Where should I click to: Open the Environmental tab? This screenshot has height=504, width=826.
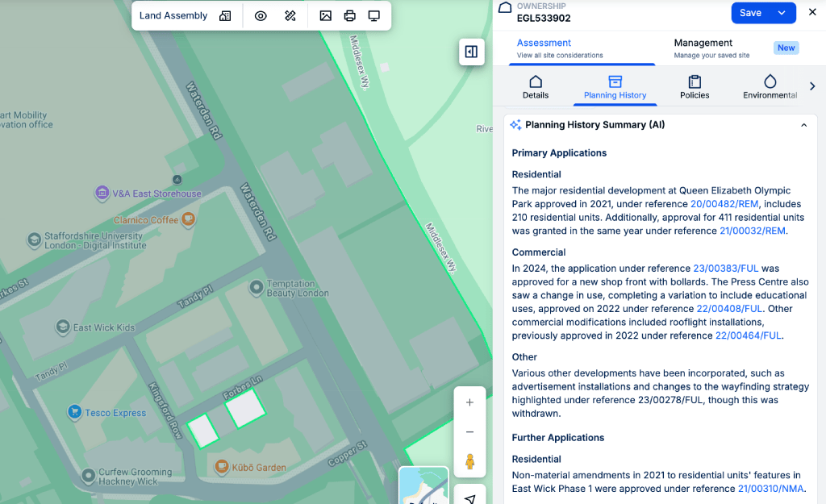pyautogui.click(x=770, y=87)
